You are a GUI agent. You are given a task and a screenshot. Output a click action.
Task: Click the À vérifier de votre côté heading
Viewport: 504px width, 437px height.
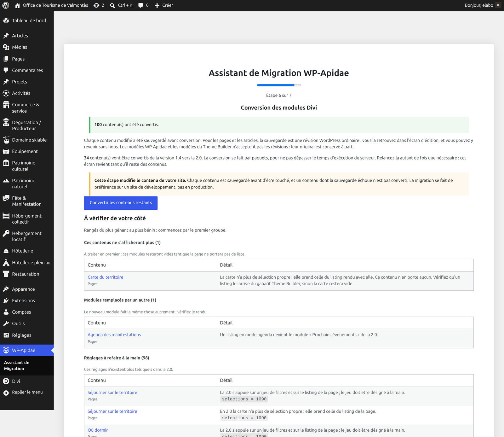(115, 218)
